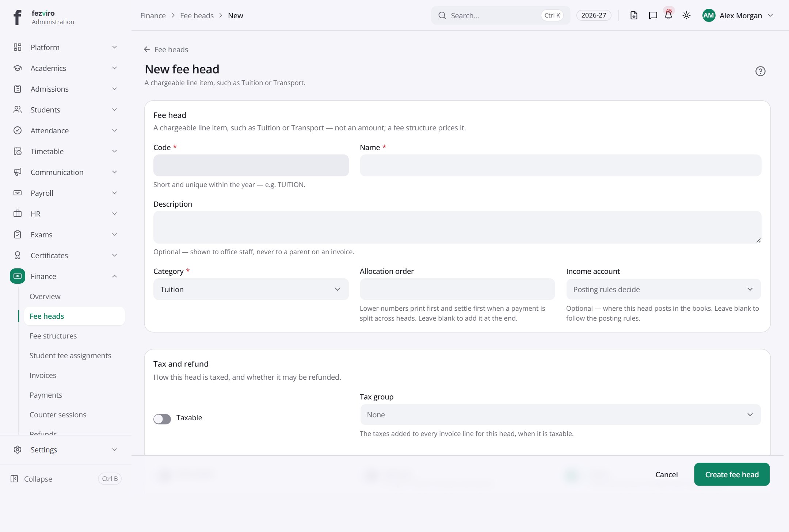This screenshot has height=532, width=789.
Task: Open the Tax group dropdown showing None
Action: 560,414
